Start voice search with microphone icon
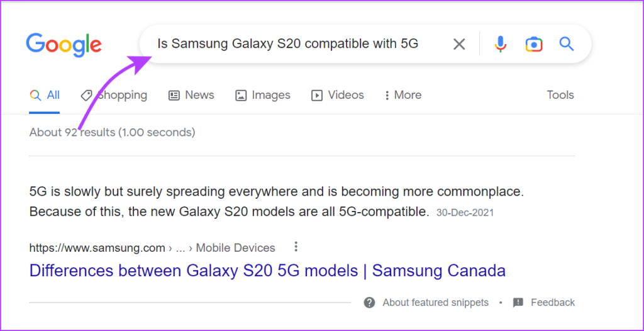The image size is (644, 331). [500, 44]
